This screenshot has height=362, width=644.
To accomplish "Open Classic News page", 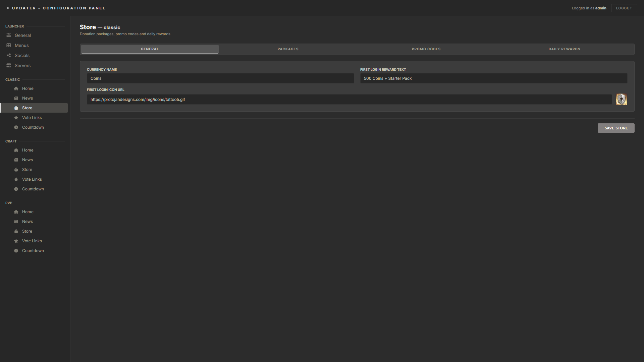I will pos(34,98).
